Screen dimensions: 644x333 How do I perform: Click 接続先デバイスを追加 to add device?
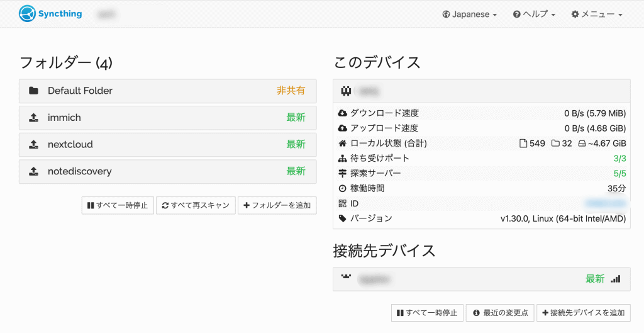[x=583, y=313]
